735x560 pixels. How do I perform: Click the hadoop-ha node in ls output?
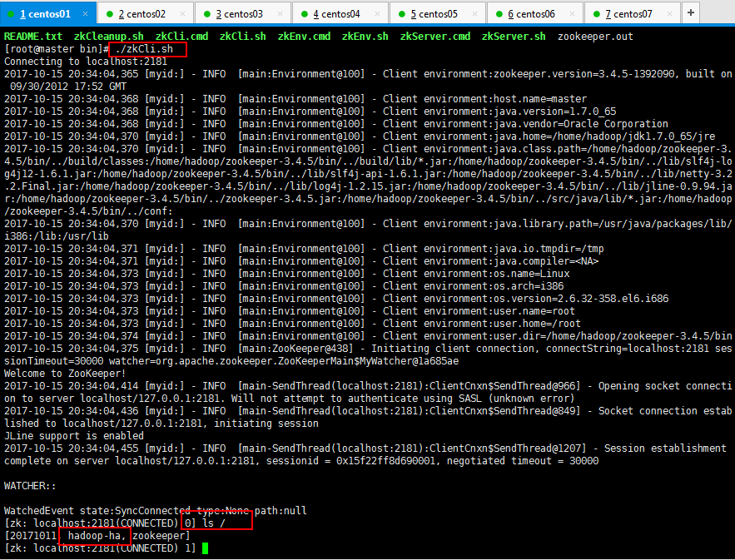tap(96, 536)
